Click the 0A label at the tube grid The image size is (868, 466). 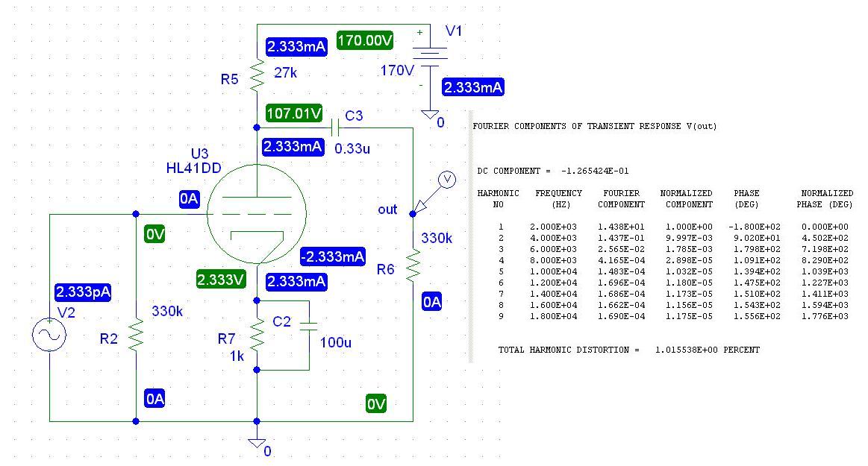[190, 199]
